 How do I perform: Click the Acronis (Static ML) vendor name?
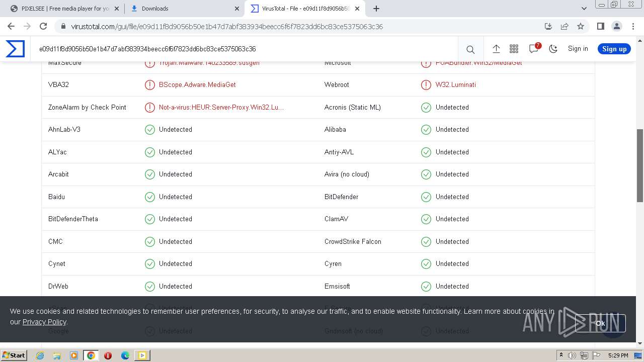[353, 107]
